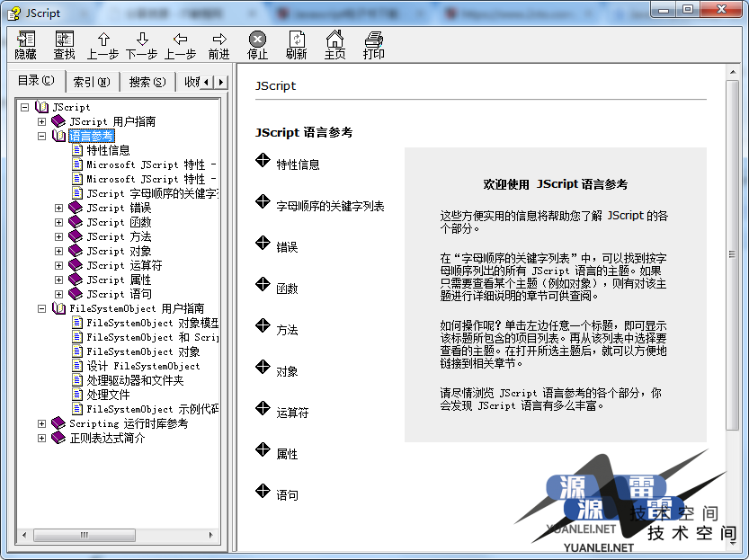The image size is (749, 560).
Task: Click the diamond bullet beside 特性信息
Action: click(263, 160)
